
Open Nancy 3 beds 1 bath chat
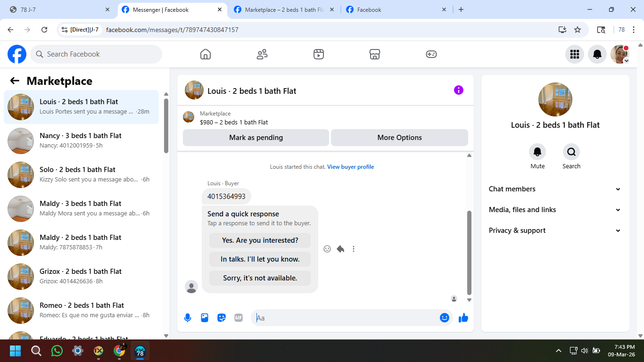82,141
